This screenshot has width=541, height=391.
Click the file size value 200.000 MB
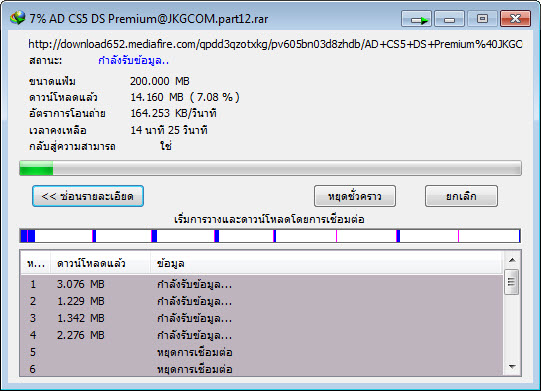tap(160, 81)
